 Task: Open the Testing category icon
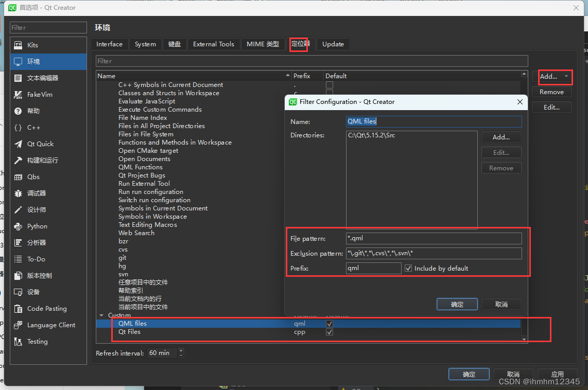pos(18,342)
